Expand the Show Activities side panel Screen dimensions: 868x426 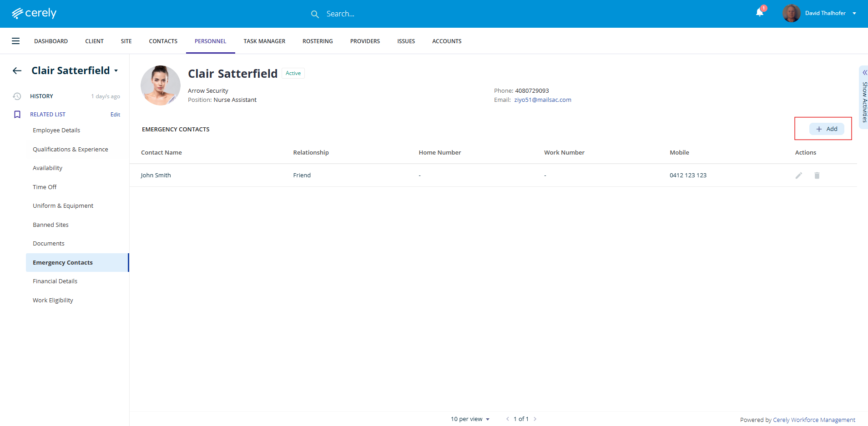point(864,95)
